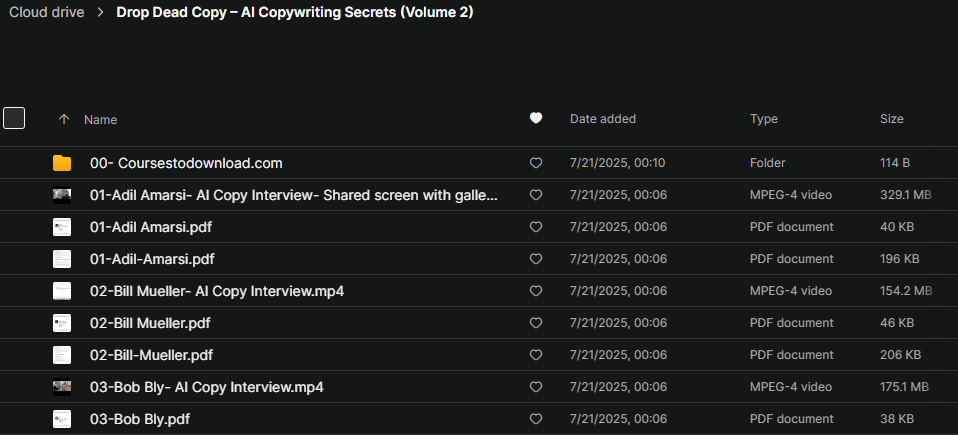Favourite the 02-Bill Mueller.pdf file
This screenshot has width=958, height=435.
(536, 323)
